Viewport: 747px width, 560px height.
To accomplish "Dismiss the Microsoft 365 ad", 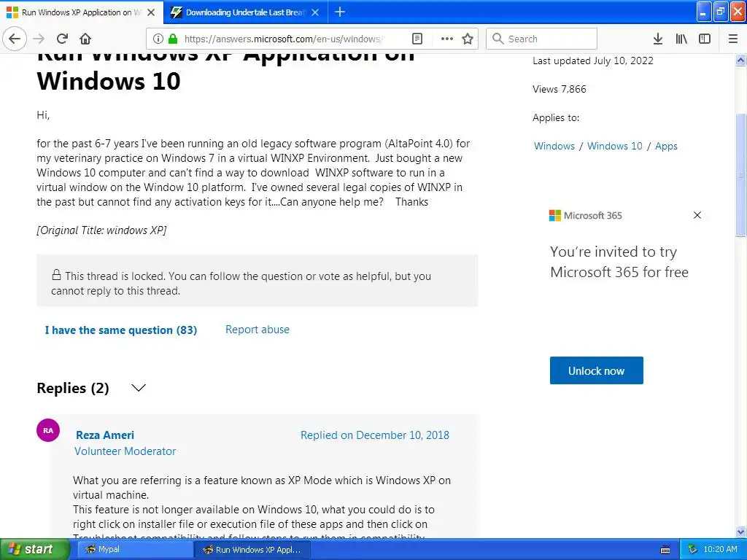I will 697,215.
